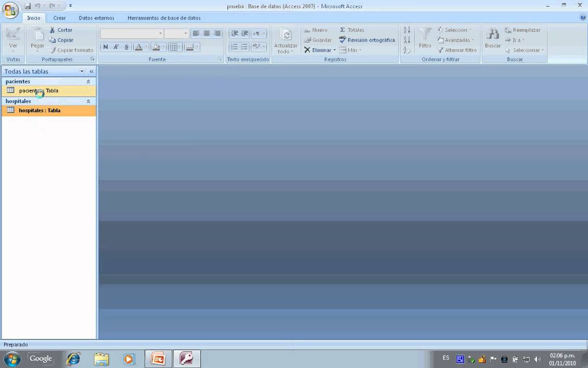Click clear all sorts icon
The height and width of the screenshot is (368, 588).
(407, 50)
